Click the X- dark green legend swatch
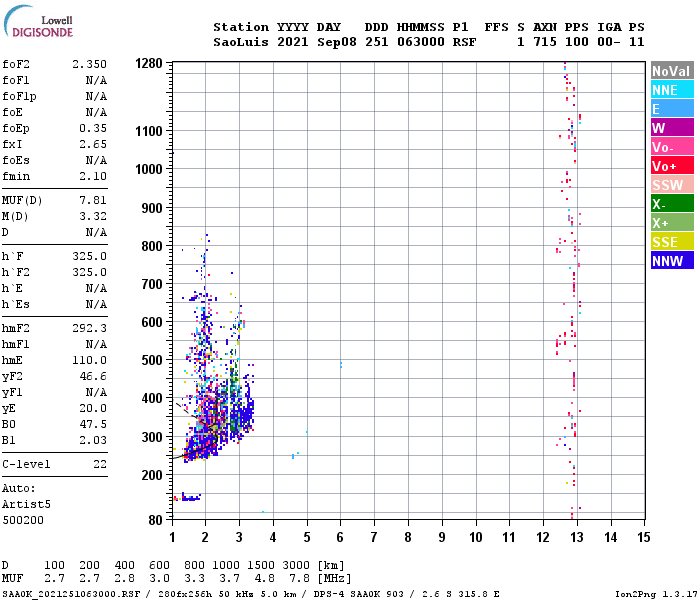Viewport: 700px width, 600px height. pos(672,204)
